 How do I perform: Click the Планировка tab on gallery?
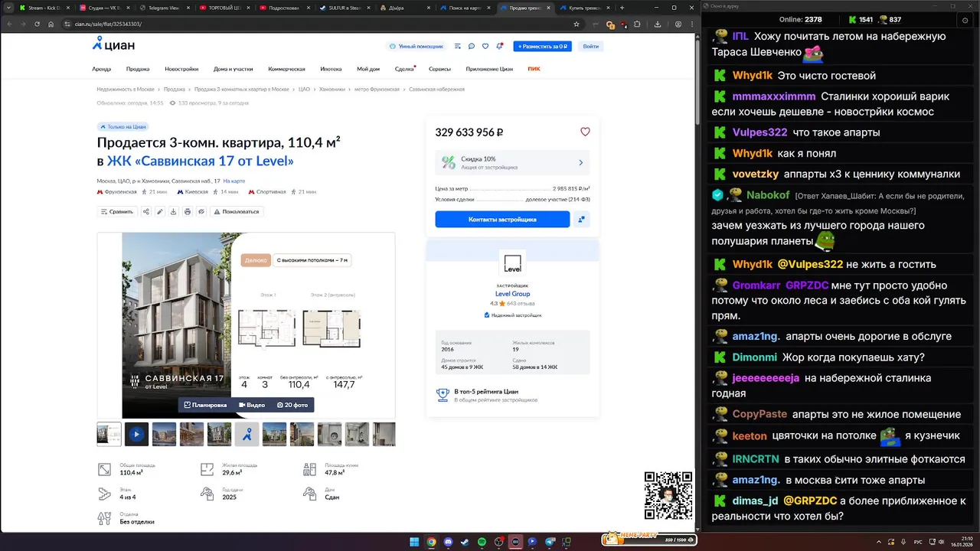205,405
